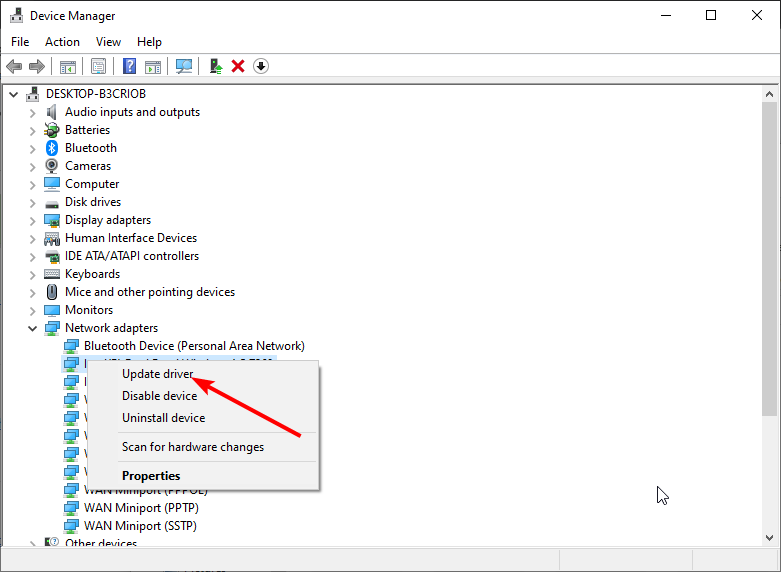Select the Computer category label
This screenshot has height=572, width=781.
92,184
